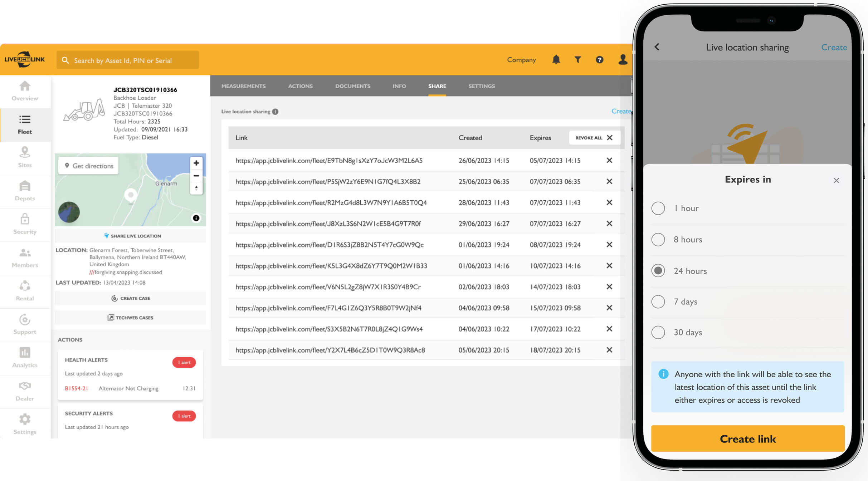The height and width of the screenshot is (481, 868).
Task: Revoke the link expiring 18/07/2023 20:15
Action: pos(609,350)
